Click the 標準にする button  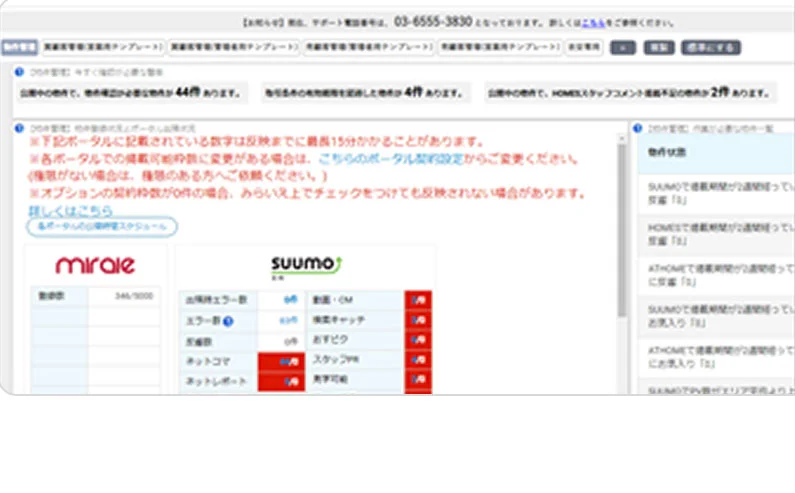[711, 48]
